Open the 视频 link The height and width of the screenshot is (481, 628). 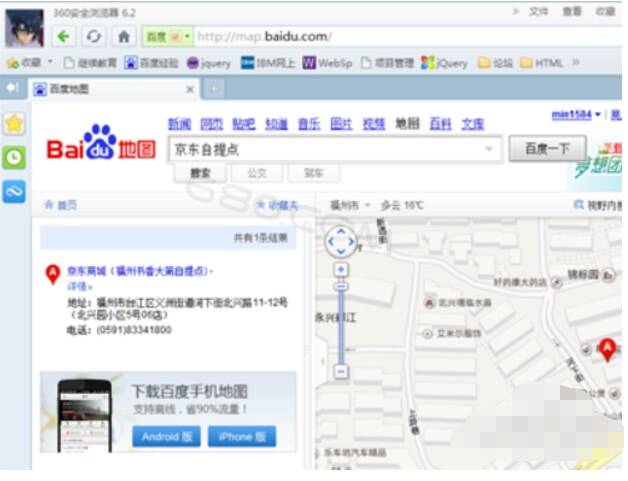(x=374, y=124)
